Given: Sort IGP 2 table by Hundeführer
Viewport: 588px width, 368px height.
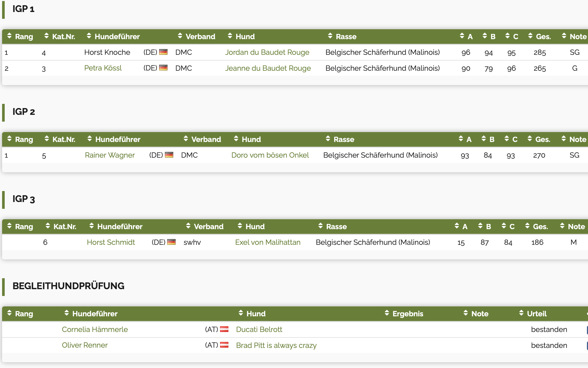Looking at the screenshot, I should [x=114, y=139].
